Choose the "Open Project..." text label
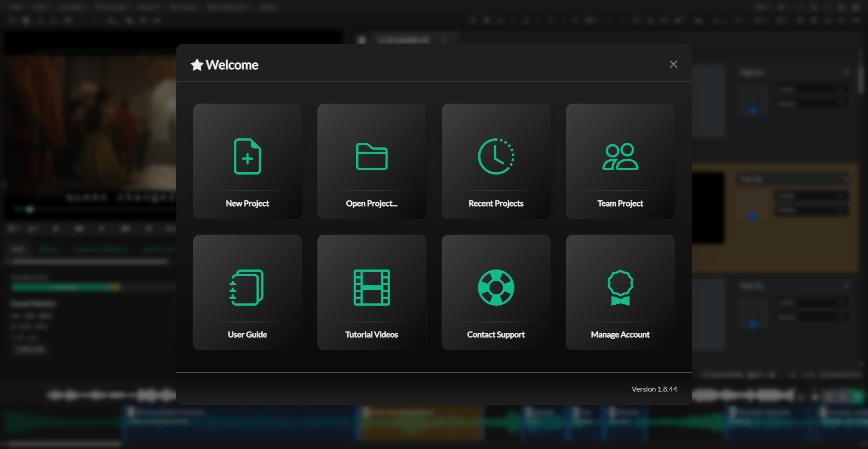868x449 pixels. (x=372, y=203)
